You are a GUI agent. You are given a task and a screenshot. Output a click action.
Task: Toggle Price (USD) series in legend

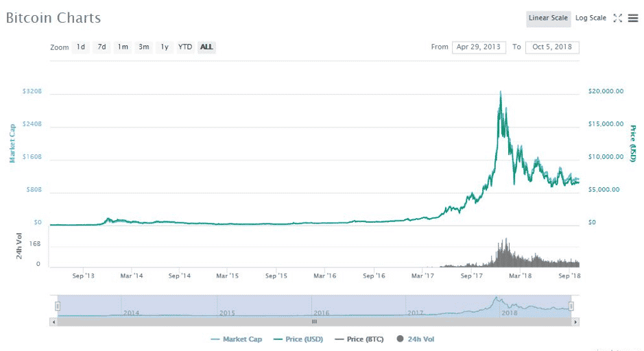(x=298, y=339)
